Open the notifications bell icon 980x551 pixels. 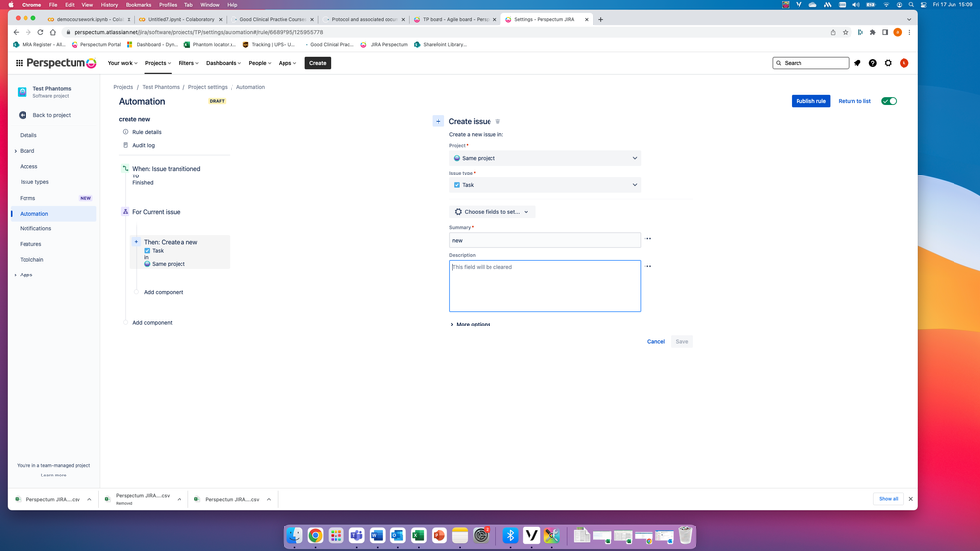pos(857,63)
